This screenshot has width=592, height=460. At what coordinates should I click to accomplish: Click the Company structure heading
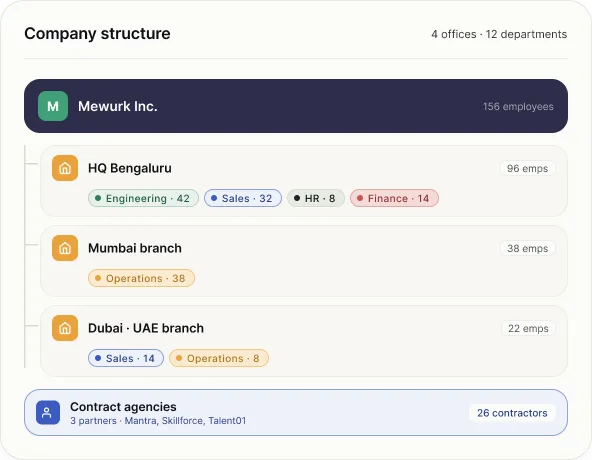tap(97, 34)
